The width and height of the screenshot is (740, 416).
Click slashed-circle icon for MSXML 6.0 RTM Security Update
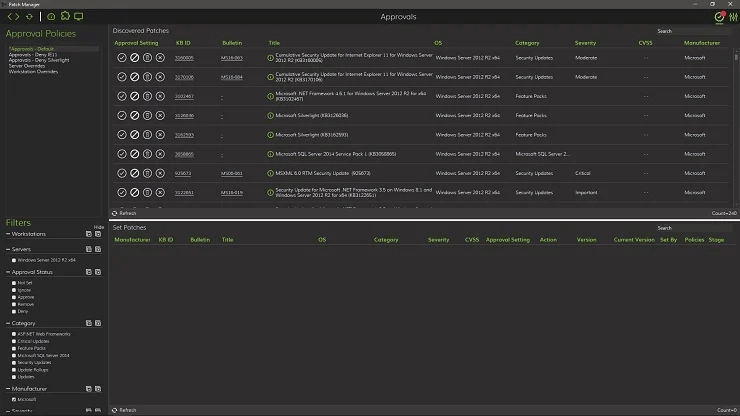point(135,173)
